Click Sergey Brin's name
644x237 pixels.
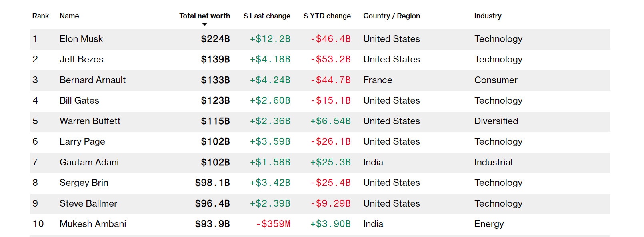pos(84,183)
